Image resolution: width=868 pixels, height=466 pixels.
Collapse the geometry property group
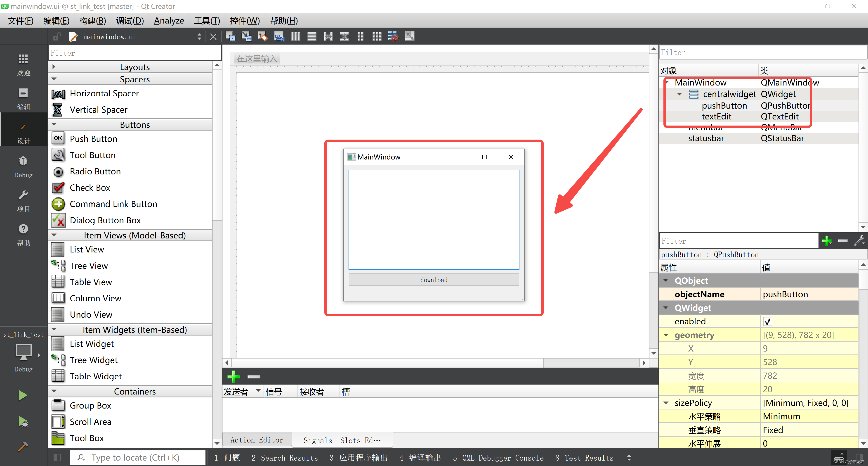point(666,335)
